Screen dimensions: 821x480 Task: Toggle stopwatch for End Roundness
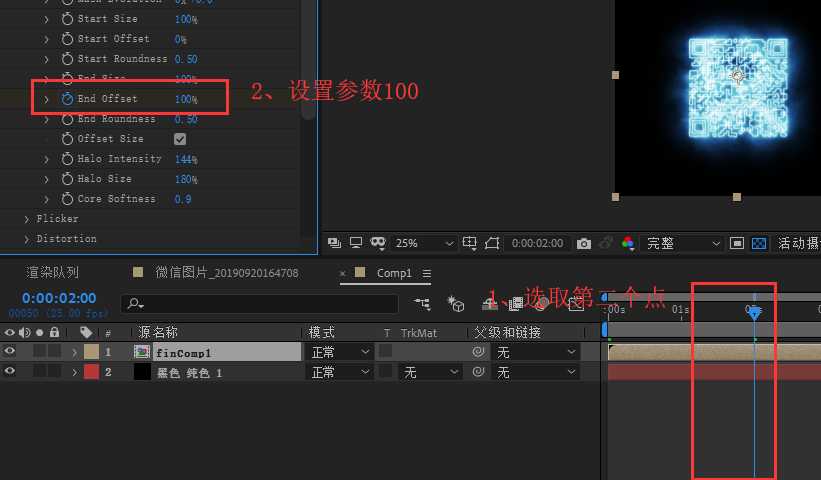click(x=67, y=119)
